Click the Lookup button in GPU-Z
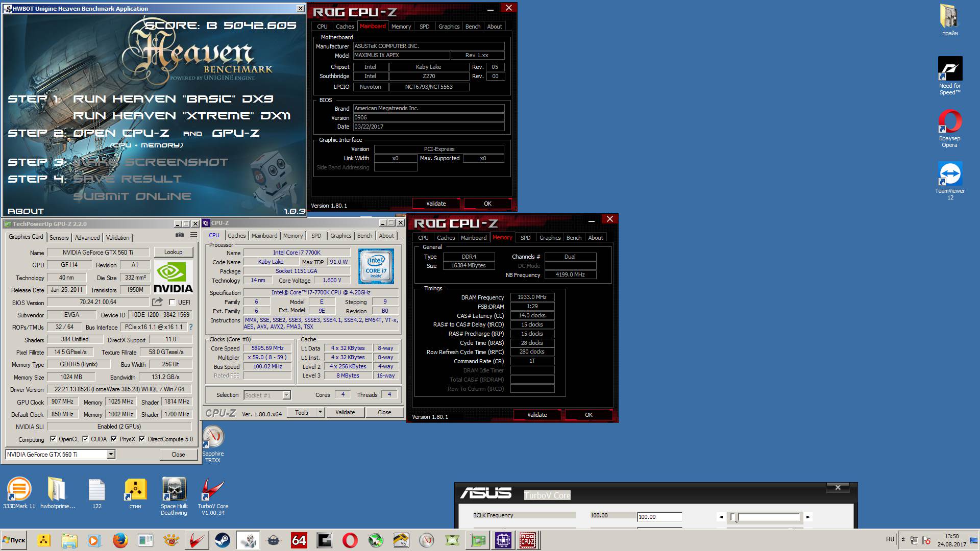980x551 pixels. tap(173, 252)
